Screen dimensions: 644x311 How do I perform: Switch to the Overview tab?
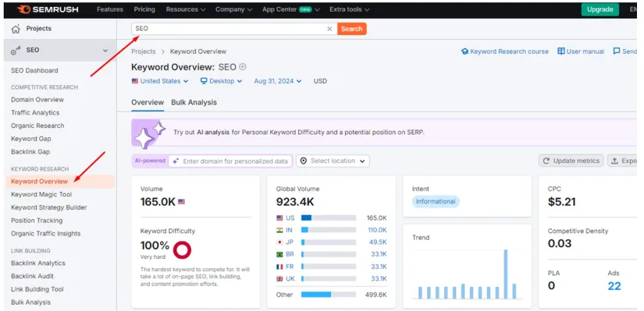(x=148, y=103)
